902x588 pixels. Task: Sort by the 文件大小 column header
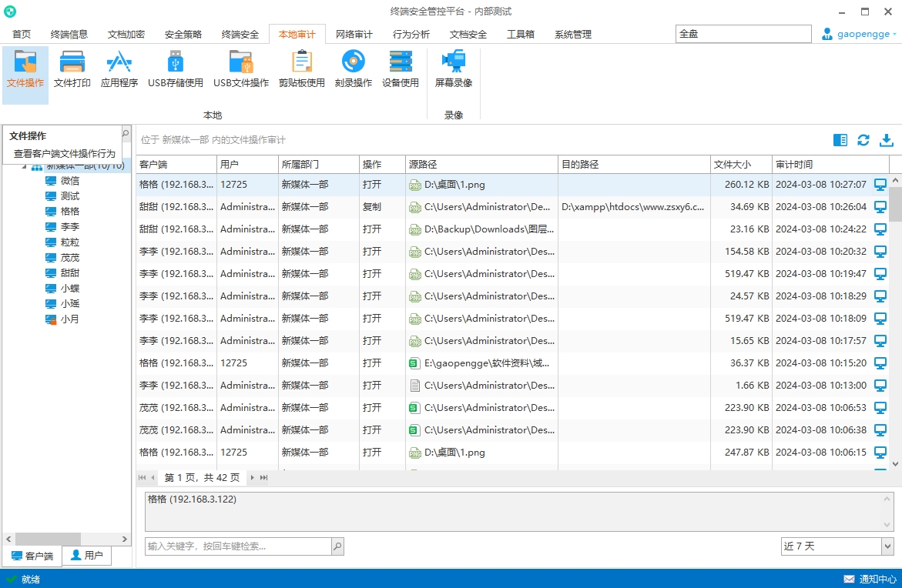pyautogui.click(x=741, y=165)
